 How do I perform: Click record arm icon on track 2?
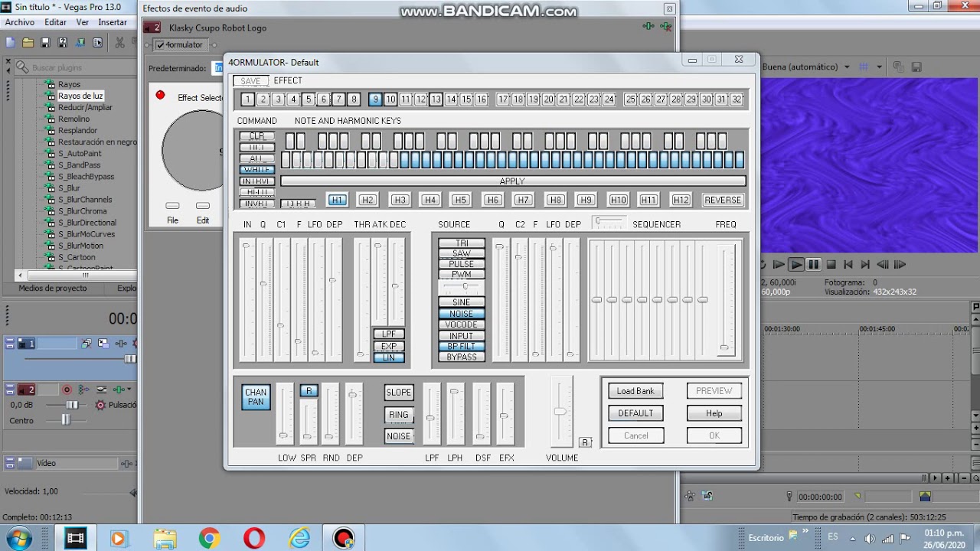pyautogui.click(x=67, y=390)
